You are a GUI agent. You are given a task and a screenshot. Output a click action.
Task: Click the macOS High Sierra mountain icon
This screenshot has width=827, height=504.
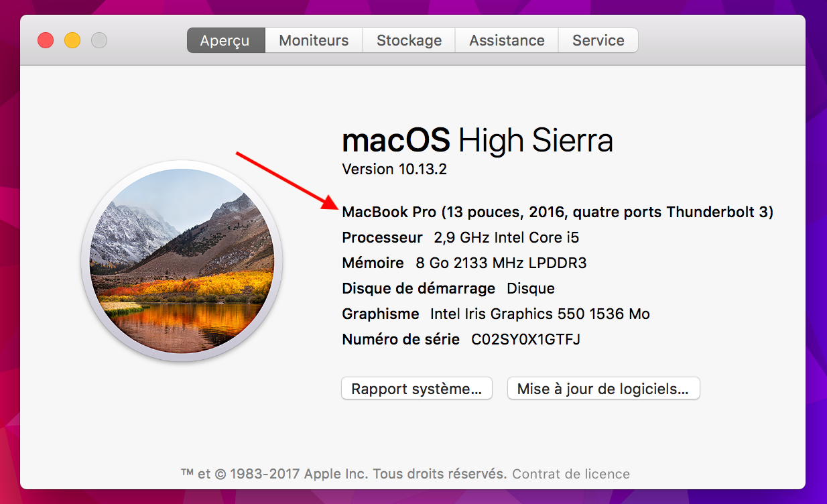(x=182, y=261)
